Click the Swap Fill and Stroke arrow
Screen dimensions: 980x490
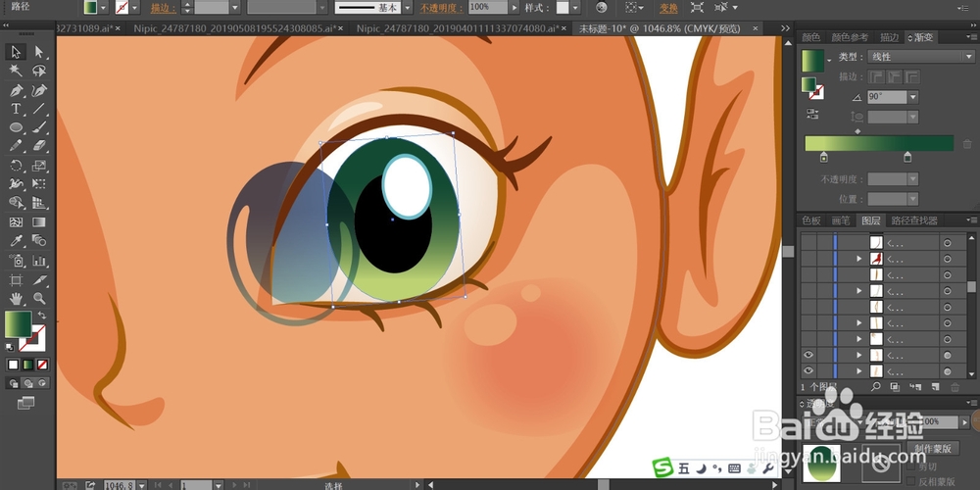42,316
